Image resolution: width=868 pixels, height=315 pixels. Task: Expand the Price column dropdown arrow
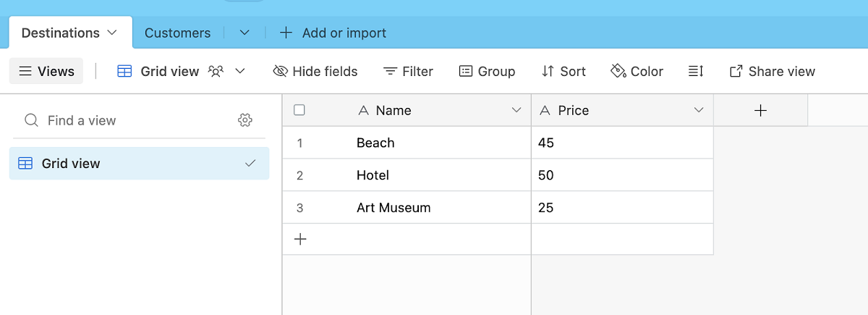[x=699, y=110]
